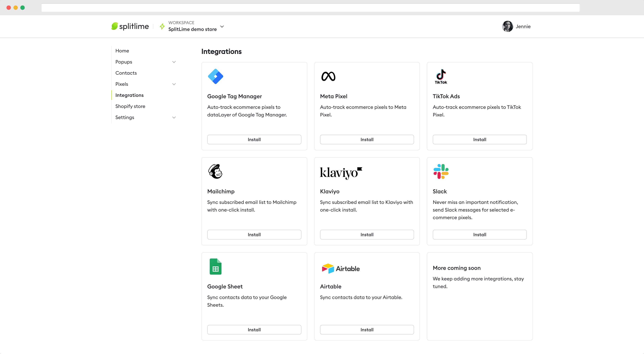The width and height of the screenshot is (644, 354).
Task: Click the green lightning bolt workspace icon
Action: tap(162, 26)
